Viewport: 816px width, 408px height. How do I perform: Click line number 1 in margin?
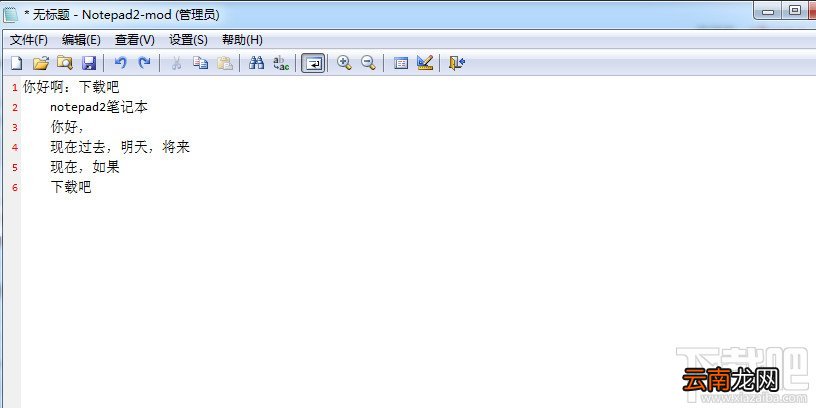[15, 88]
